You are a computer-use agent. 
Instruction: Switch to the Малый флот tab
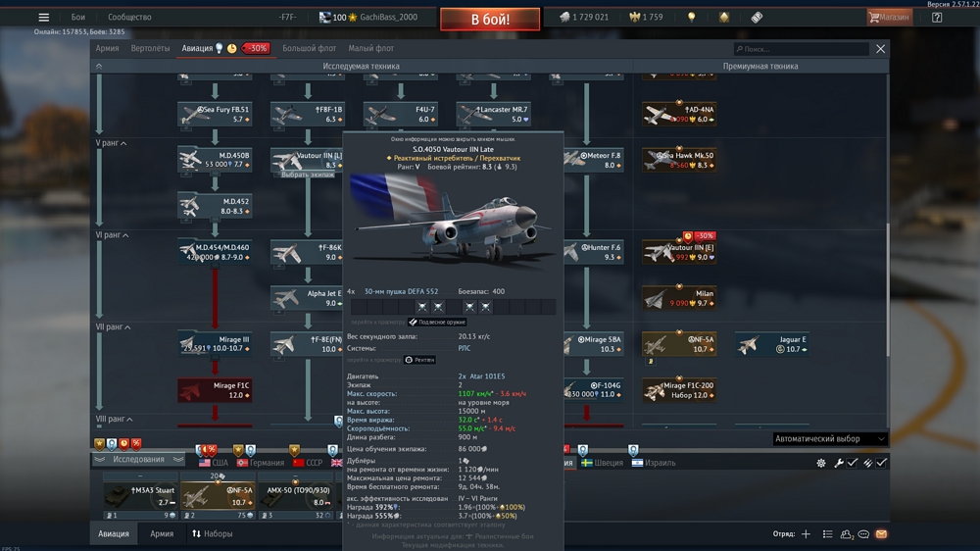370,48
